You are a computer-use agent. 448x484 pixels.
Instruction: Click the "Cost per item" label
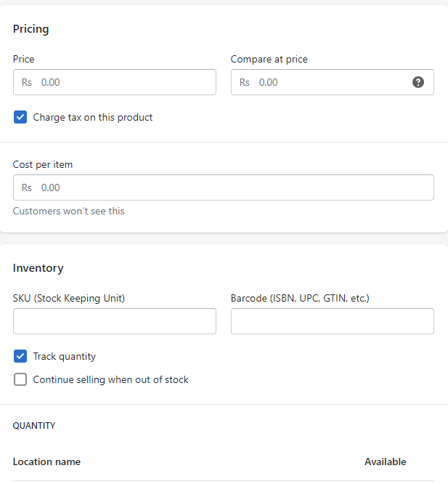tap(43, 164)
